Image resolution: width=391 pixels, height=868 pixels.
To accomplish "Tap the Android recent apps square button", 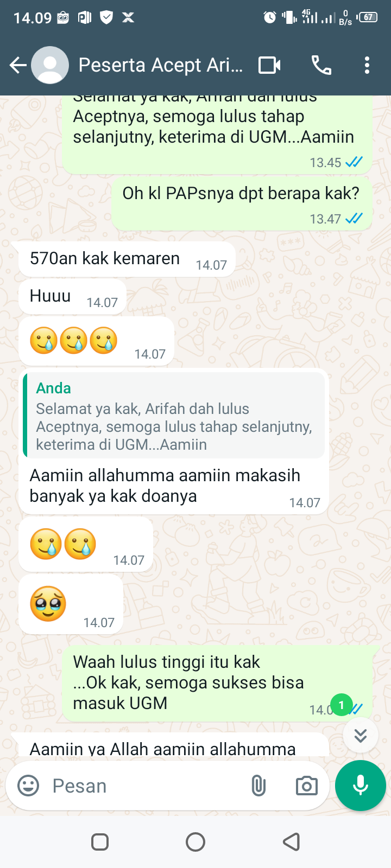I will 100,842.
